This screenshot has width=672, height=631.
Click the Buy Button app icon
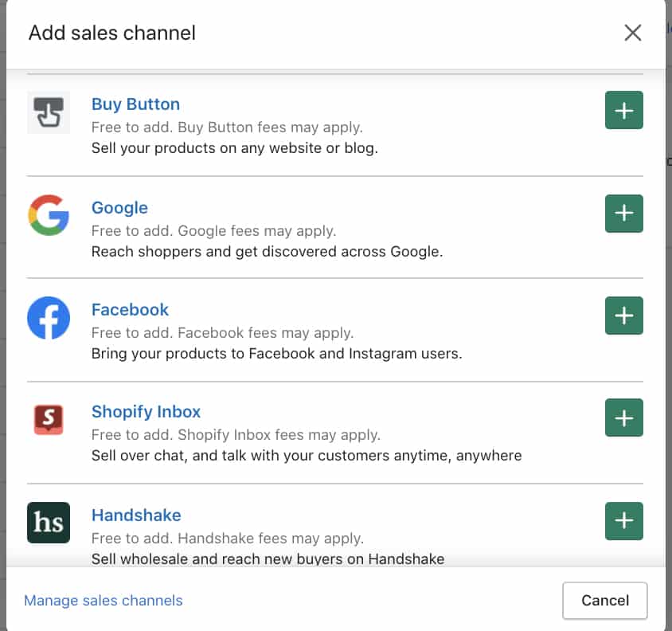(49, 112)
